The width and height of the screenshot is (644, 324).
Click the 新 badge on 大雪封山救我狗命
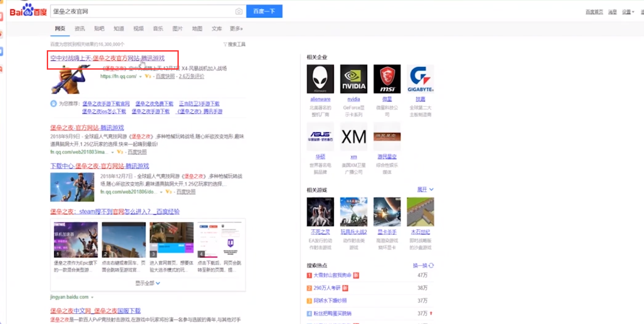click(357, 275)
